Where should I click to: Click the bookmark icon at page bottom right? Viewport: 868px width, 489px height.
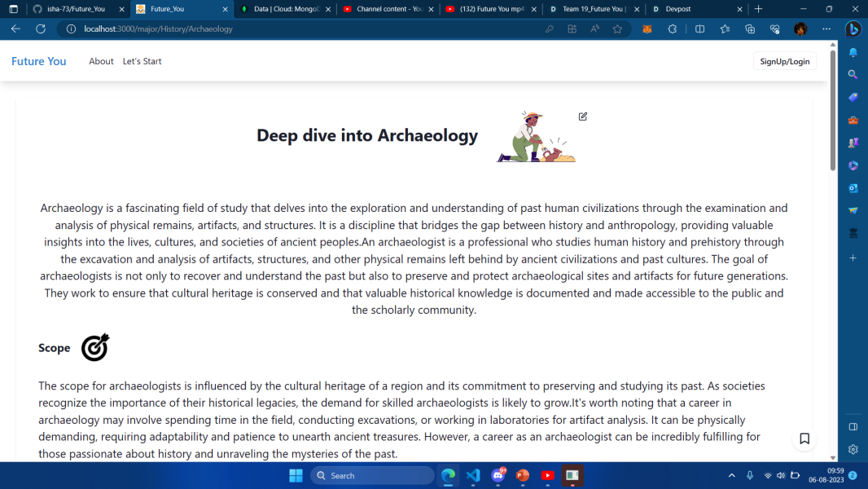coord(804,438)
